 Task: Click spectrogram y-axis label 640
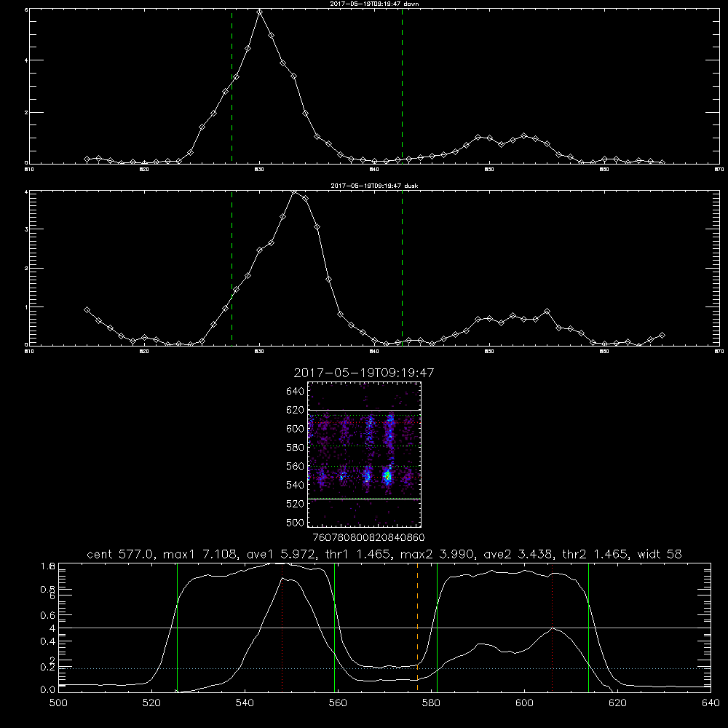click(296, 391)
